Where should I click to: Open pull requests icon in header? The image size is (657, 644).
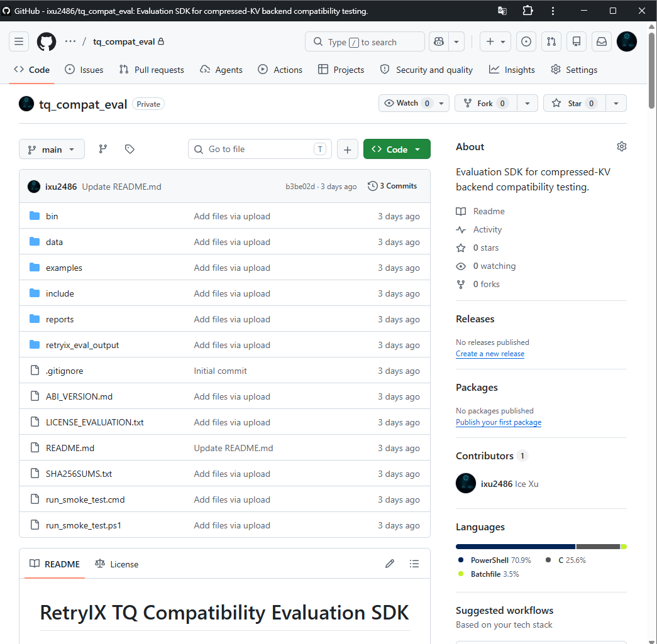click(x=551, y=41)
